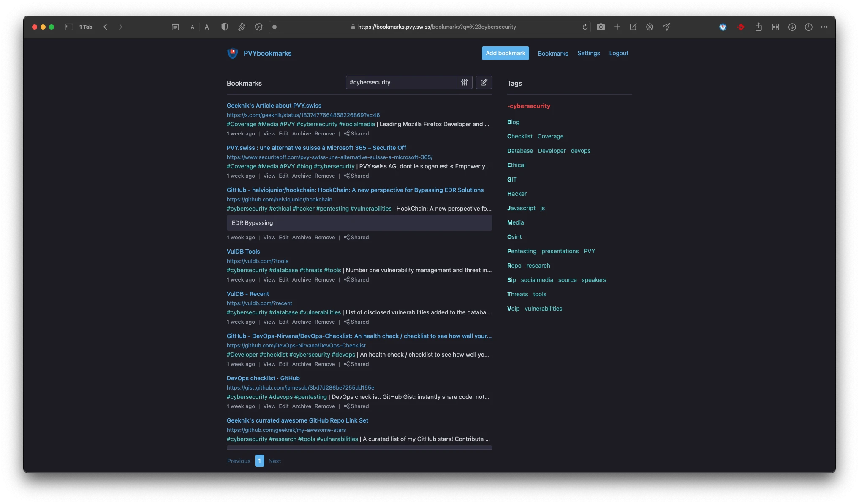Filter by the Osint tag
This screenshot has width=859, height=504.
point(514,237)
